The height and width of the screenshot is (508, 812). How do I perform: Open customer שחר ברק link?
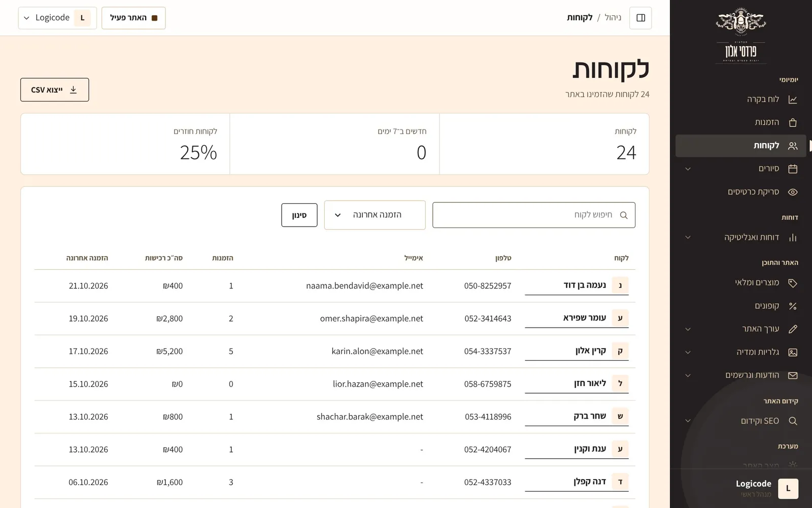click(x=577, y=417)
